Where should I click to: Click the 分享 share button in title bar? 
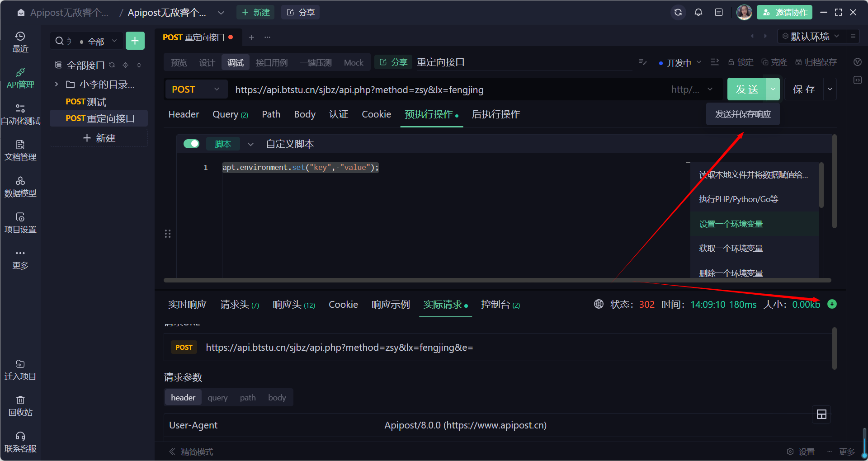(301, 12)
